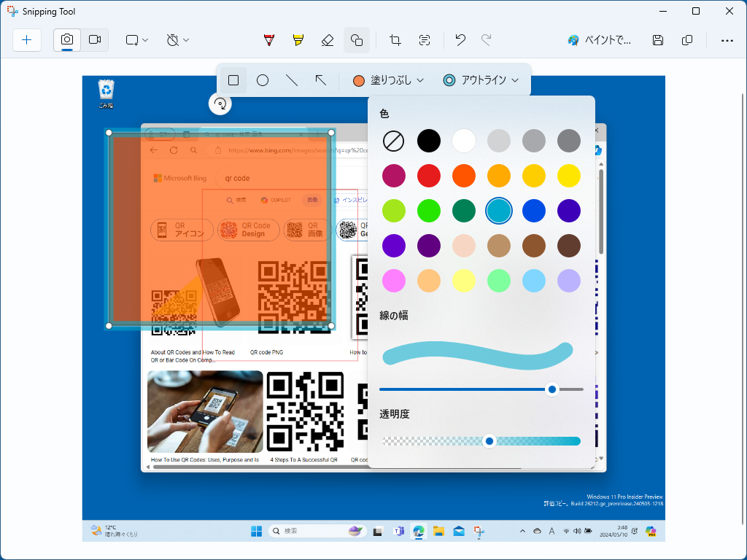747x560 pixels.
Task: Undo the last edit
Action: pos(460,40)
